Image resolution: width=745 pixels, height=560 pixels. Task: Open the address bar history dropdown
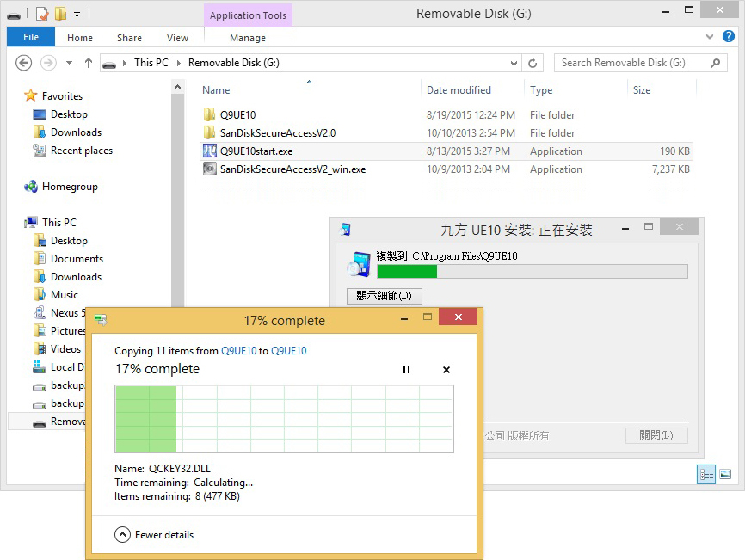tap(513, 63)
